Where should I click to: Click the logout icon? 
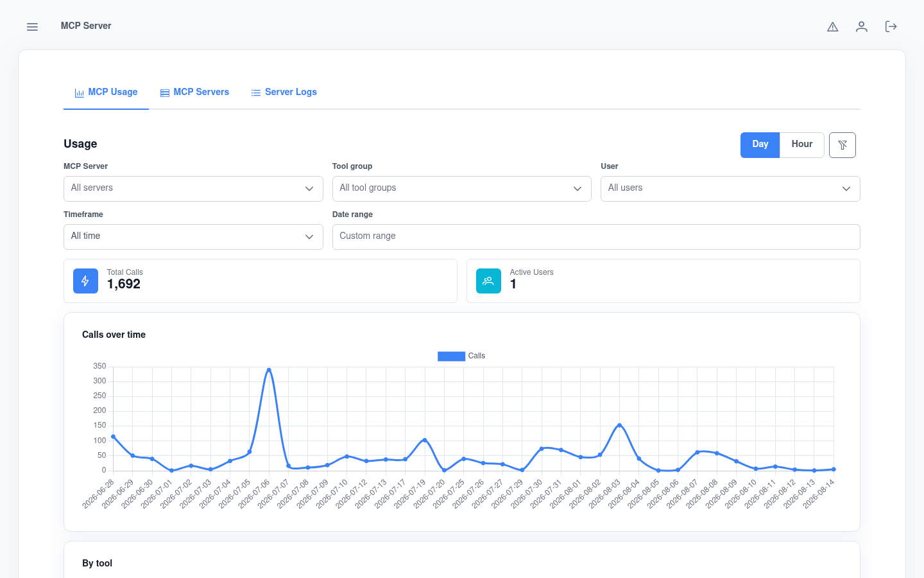click(x=891, y=26)
